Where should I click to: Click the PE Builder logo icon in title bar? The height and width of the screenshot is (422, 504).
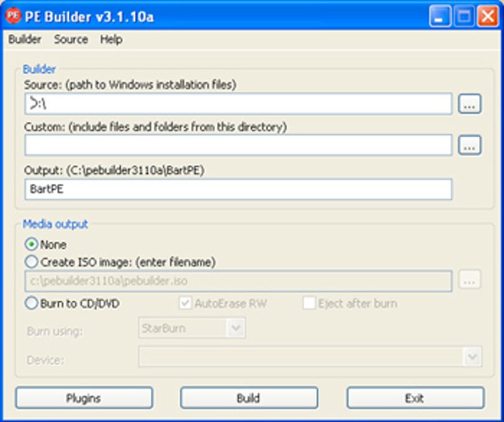pyautogui.click(x=13, y=16)
